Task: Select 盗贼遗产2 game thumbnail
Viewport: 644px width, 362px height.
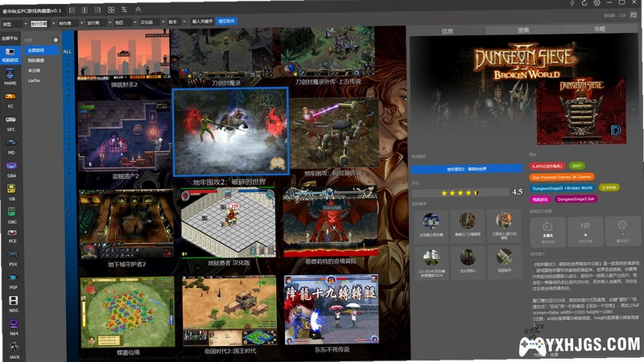Action: [x=125, y=136]
